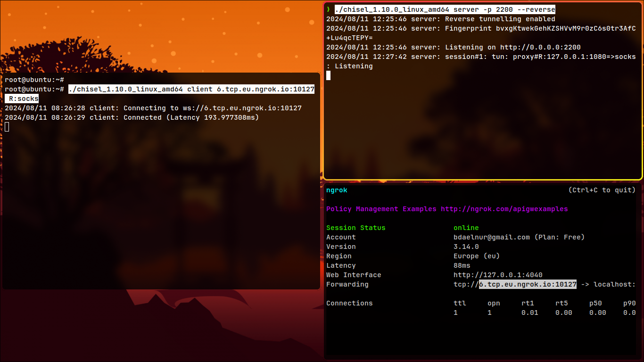Screen dimensions: 644x362
Task: Click the server Fingerprint value
Action: [565, 28]
